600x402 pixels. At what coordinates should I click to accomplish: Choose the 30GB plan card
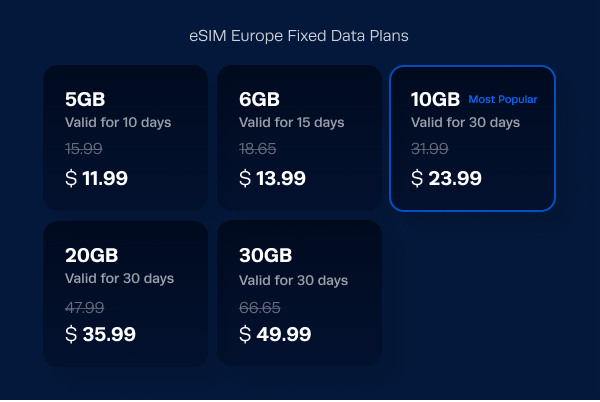pos(299,293)
